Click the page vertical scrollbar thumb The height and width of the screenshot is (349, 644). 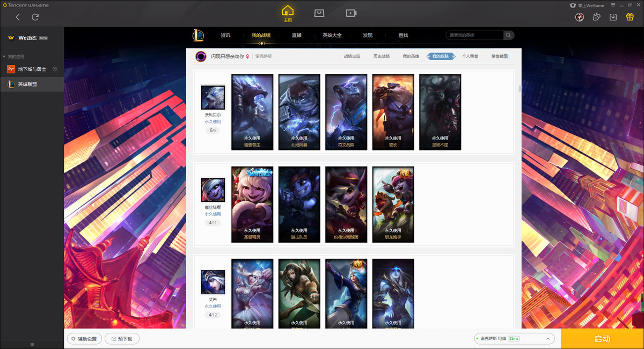click(519, 89)
